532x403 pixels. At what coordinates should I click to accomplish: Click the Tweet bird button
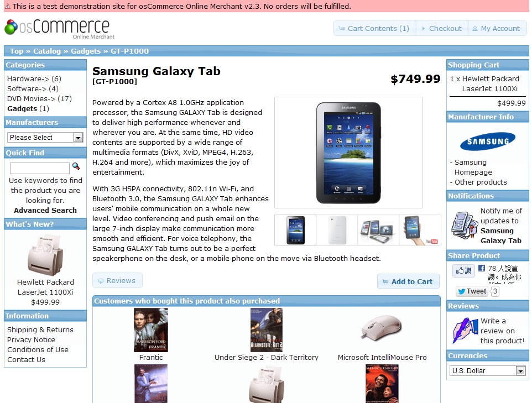coord(472,291)
